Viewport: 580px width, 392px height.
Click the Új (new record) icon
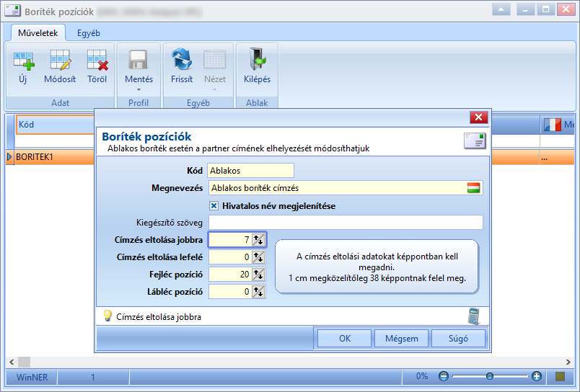(x=24, y=61)
